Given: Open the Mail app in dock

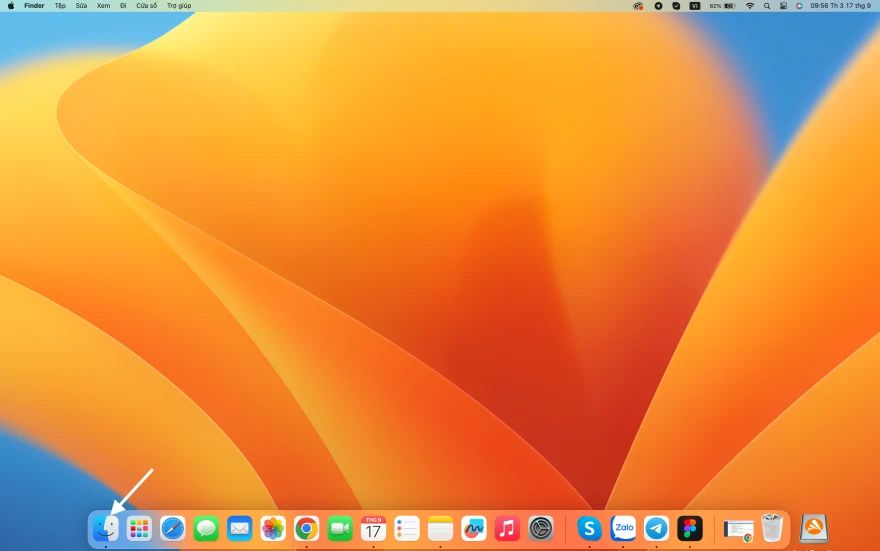Looking at the screenshot, I should tap(240, 529).
